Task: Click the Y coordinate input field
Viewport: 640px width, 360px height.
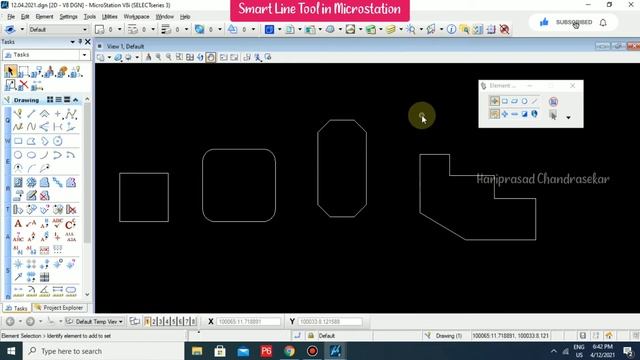Action: [x=330, y=322]
